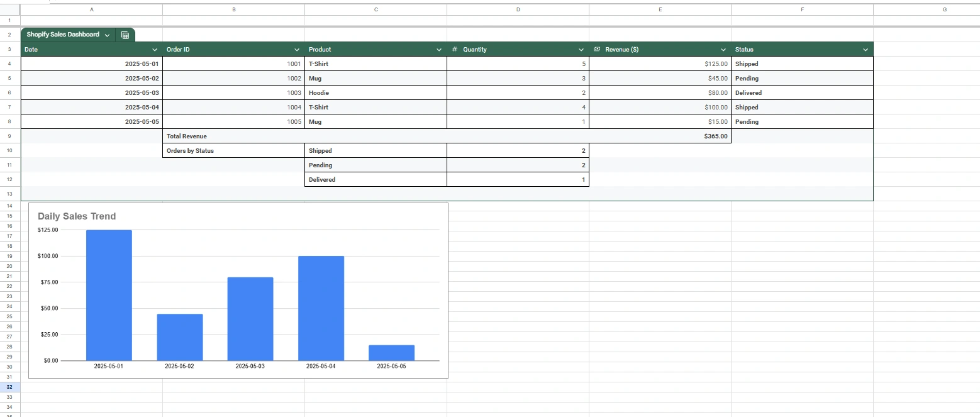Click the 2025-05-02 bar in the chart
This screenshot has width=980, height=417.
tap(180, 337)
